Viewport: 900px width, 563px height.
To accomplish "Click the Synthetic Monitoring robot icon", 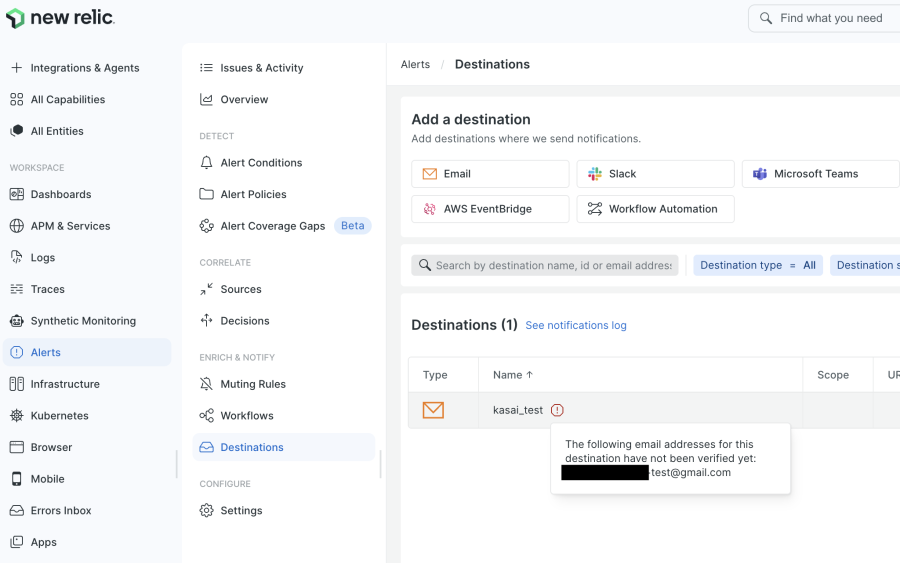I will pyautogui.click(x=17, y=321).
